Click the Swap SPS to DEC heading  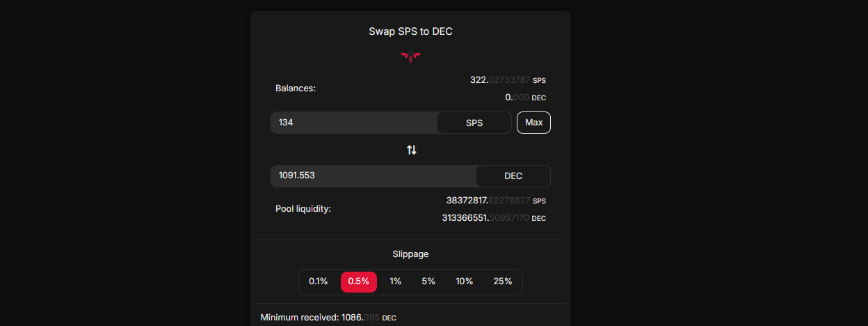[x=411, y=31]
